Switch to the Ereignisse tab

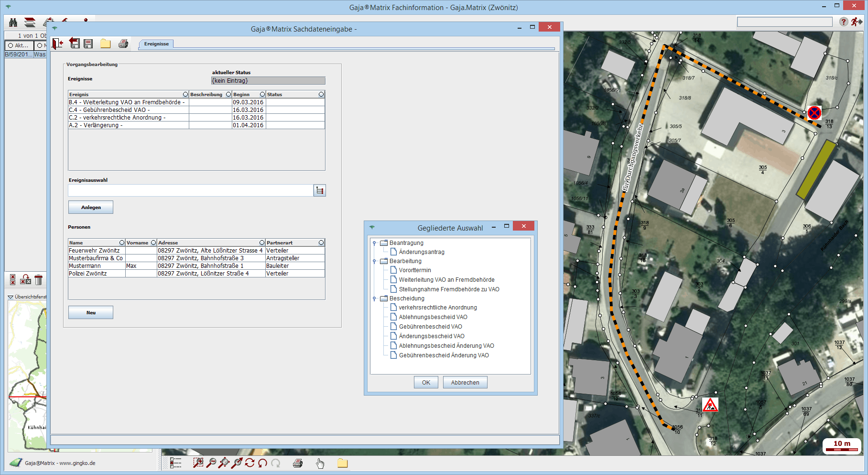(156, 44)
